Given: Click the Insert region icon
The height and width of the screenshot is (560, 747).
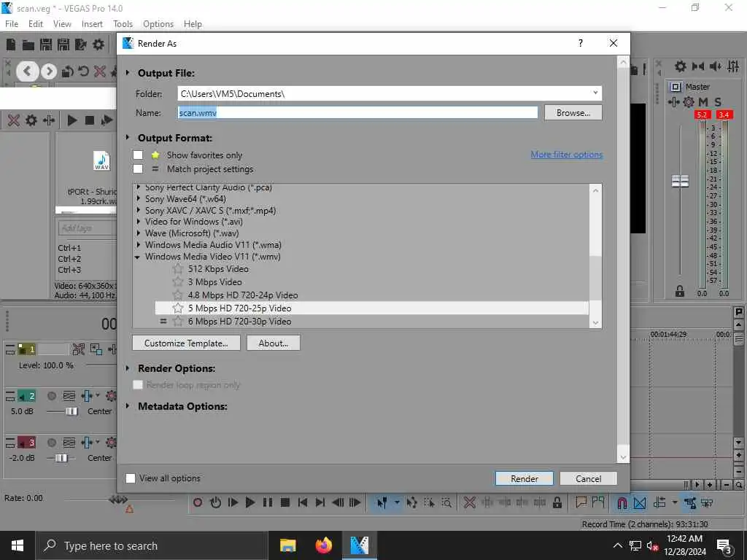Looking at the screenshot, I should pos(598,502).
